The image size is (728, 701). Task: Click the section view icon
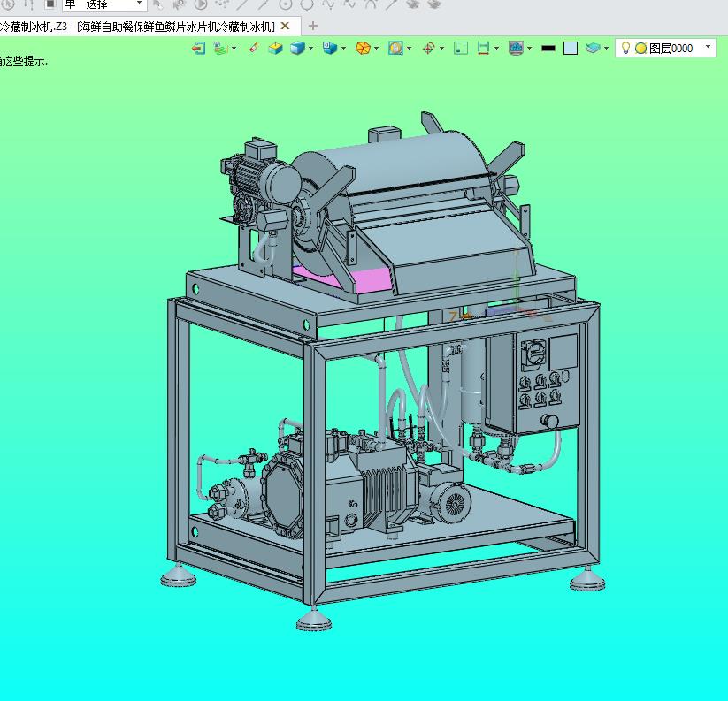[395, 48]
